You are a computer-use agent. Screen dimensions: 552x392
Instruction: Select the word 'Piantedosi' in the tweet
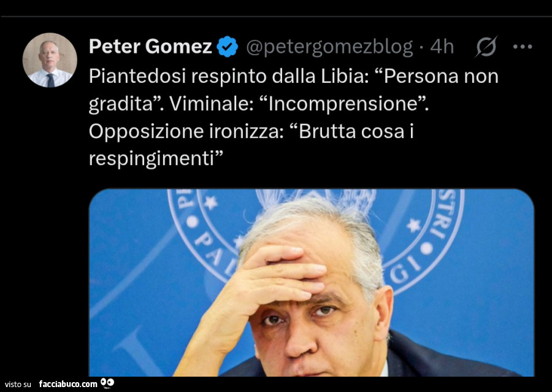click(137, 76)
